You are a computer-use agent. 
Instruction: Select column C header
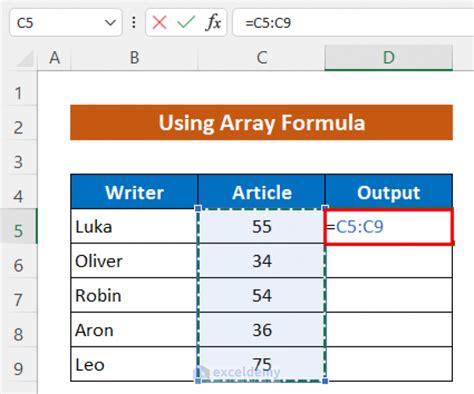[x=262, y=58]
